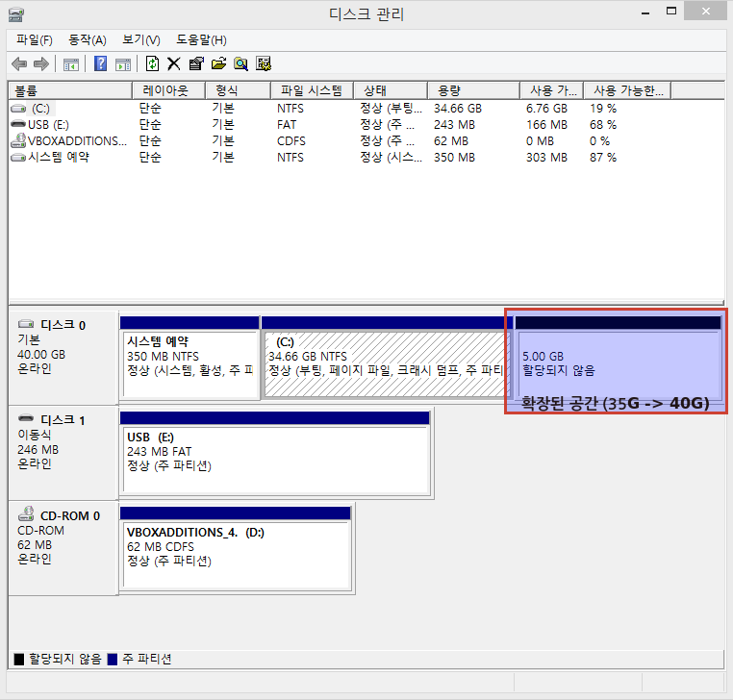Sort by the 형식 column header

coord(238,90)
